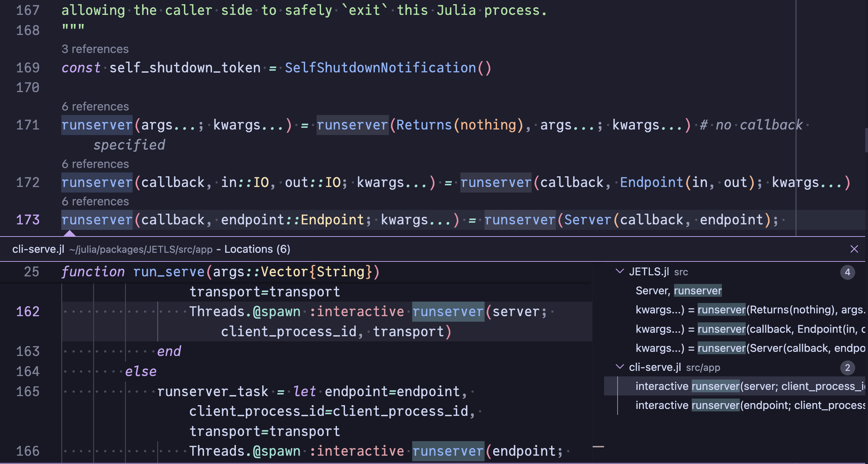Collapse the JETLS.jl src reference group
The height and width of the screenshot is (464, 868).
click(620, 271)
